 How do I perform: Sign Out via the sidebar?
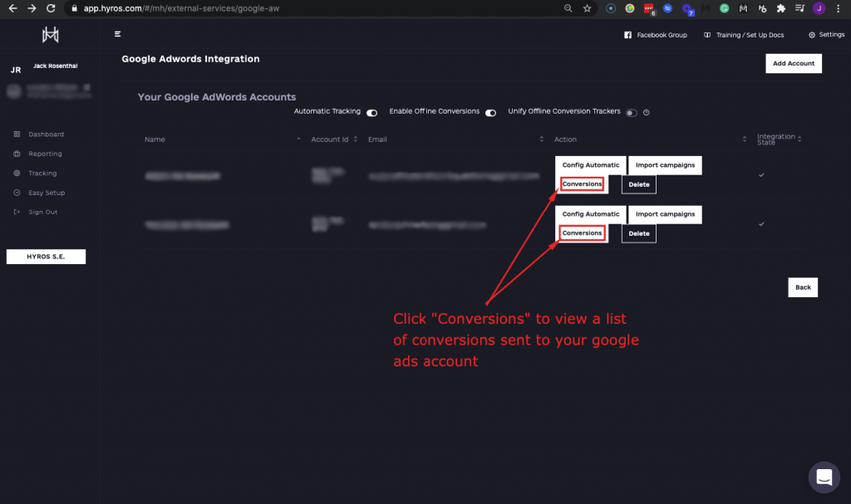click(x=43, y=212)
